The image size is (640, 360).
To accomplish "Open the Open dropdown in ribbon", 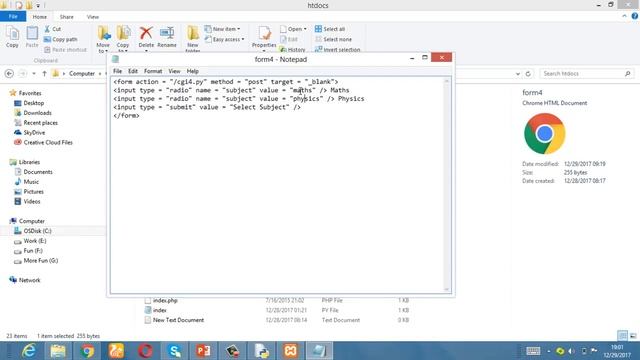I will [x=293, y=29].
